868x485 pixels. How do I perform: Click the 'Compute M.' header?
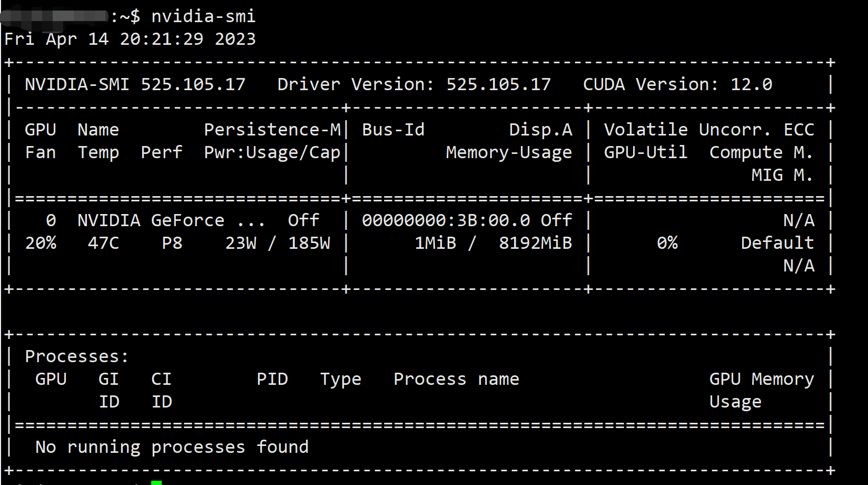point(762,153)
